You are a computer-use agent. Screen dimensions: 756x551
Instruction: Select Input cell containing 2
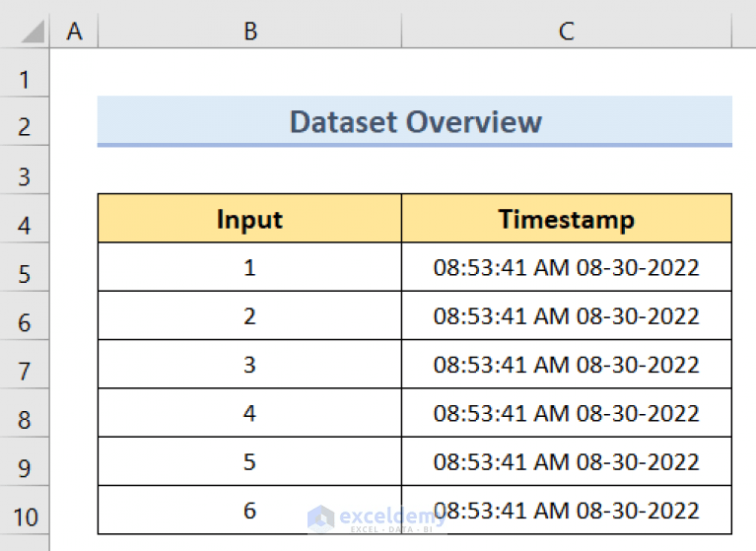click(249, 315)
